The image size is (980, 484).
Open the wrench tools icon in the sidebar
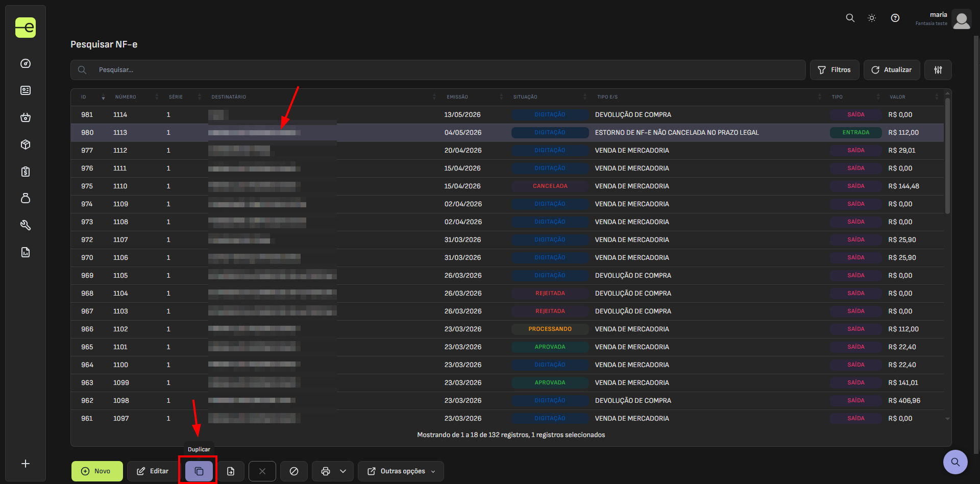[x=26, y=225]
